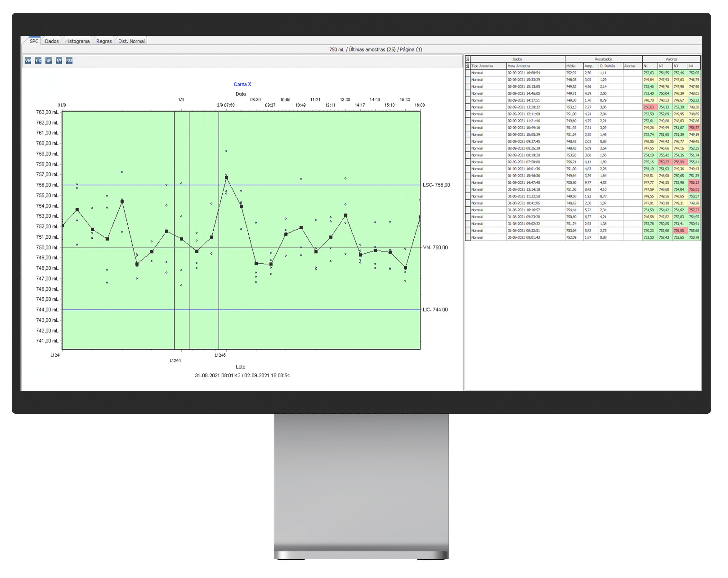Select the row selector of sample 16:08:54
This screenshot has height=578, width=728.
tap(468, 73)
